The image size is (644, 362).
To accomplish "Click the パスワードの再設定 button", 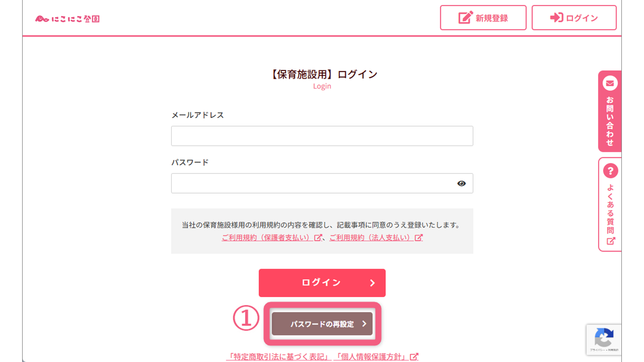I will pos(322,324).
